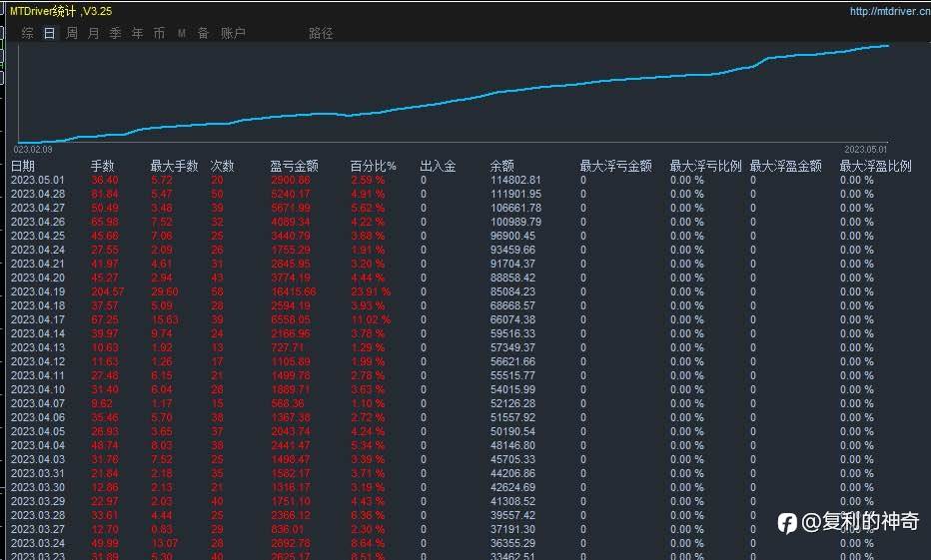Click the balance 114802.81
931x560 pixels.
tap(515, 180)
